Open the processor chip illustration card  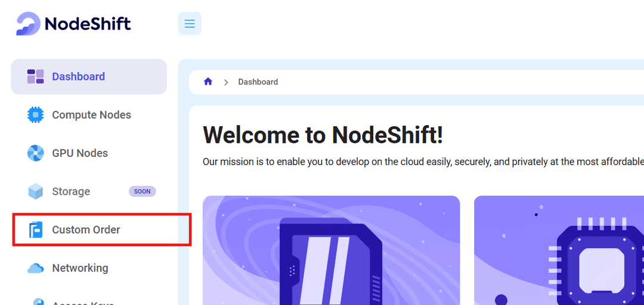tap(559, 250)
